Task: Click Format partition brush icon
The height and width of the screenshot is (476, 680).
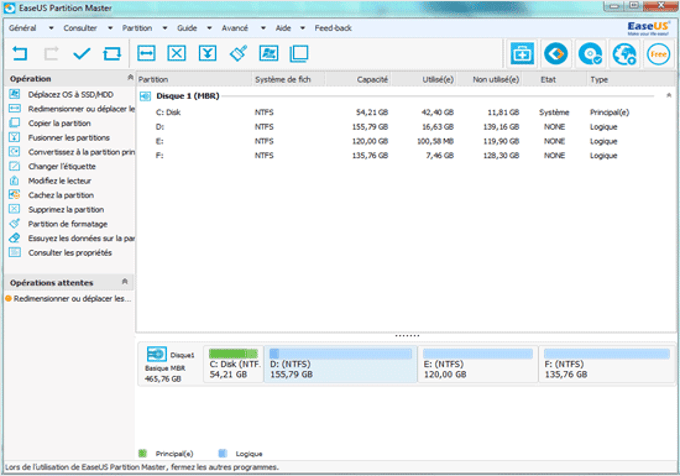Action: pyautogui.click(x=239, y=54)
